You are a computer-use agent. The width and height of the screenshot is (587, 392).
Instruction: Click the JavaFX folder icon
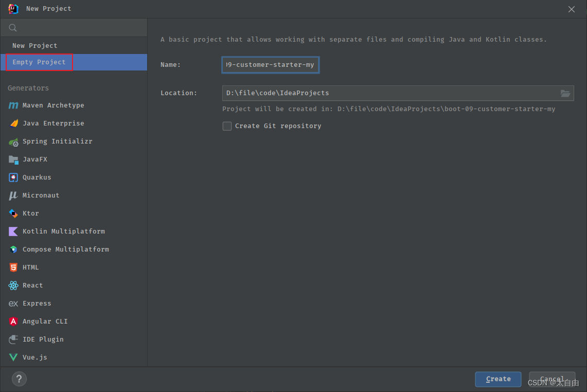coord(13,160)
